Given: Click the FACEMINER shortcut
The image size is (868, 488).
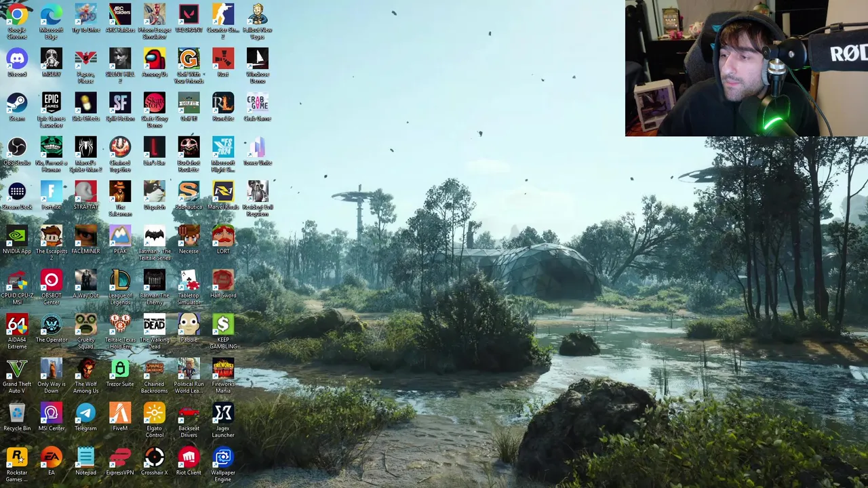Looking at the screenshot, I should 85,236.
